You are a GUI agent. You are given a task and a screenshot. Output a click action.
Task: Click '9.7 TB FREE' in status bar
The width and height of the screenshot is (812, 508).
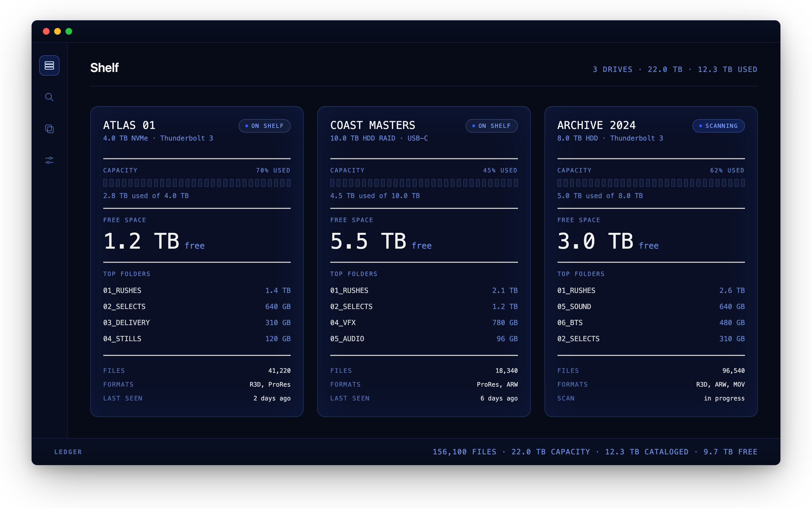731,452
